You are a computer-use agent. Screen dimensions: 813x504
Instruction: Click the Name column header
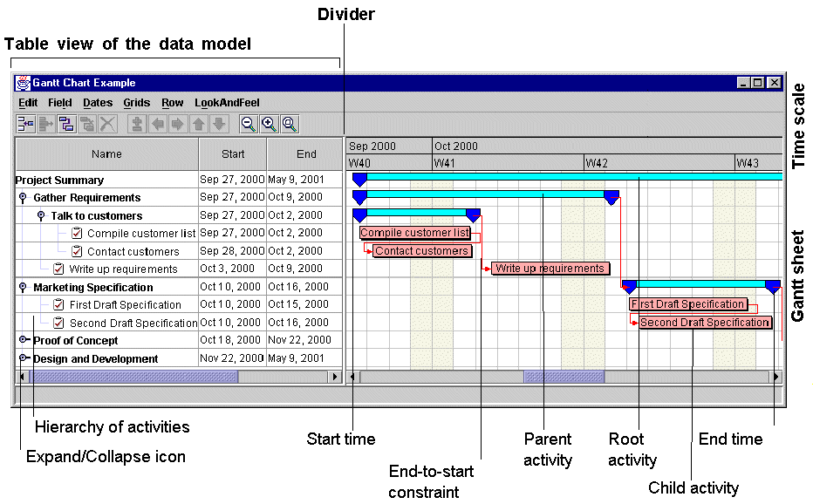(x=106, y=154)
